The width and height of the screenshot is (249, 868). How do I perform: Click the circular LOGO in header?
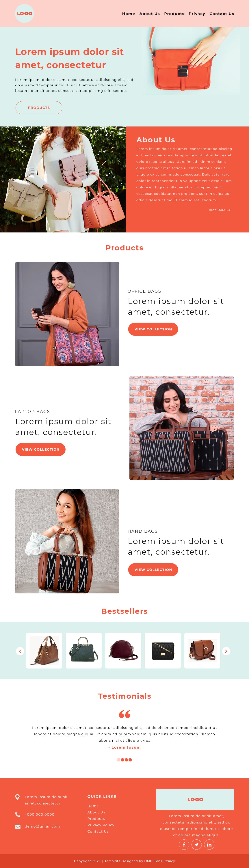[x=25, y=14]
